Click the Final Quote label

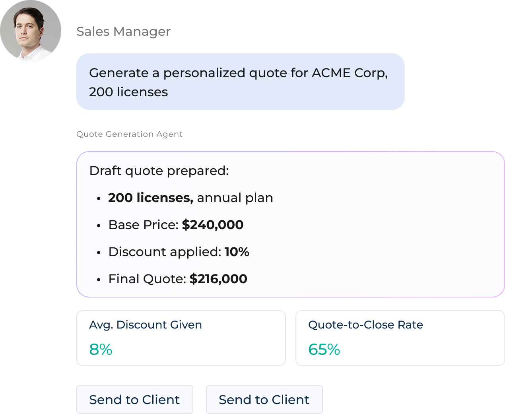[147, 279]
